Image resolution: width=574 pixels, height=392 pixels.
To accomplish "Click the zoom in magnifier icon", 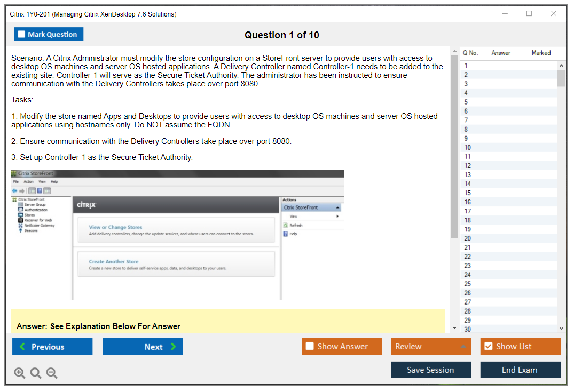I will pos(20,373).
